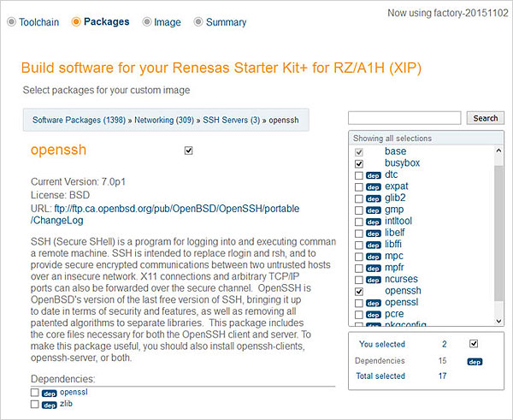
Task: Click the dep badge beside gmp
Action: coord(374,210)
